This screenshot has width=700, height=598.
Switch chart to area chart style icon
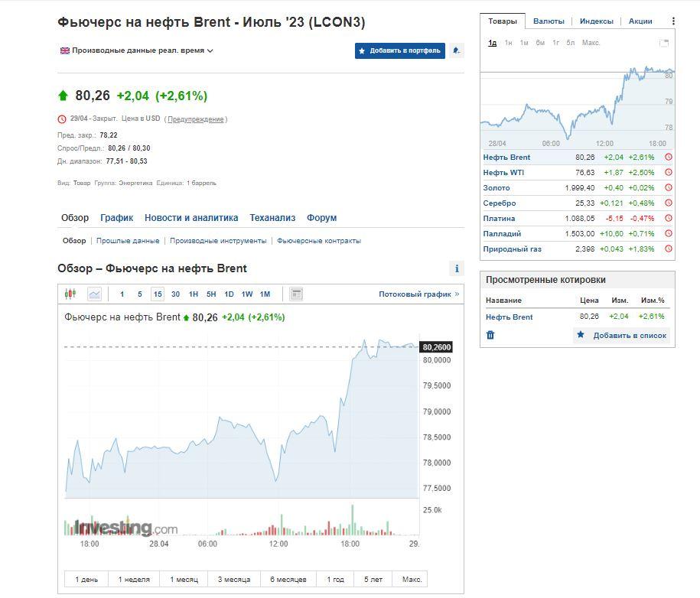(93, 293)
